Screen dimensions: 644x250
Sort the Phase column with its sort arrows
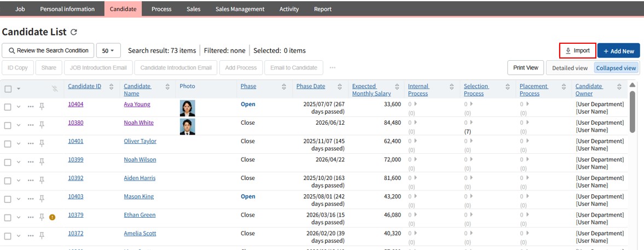[284, 86]
